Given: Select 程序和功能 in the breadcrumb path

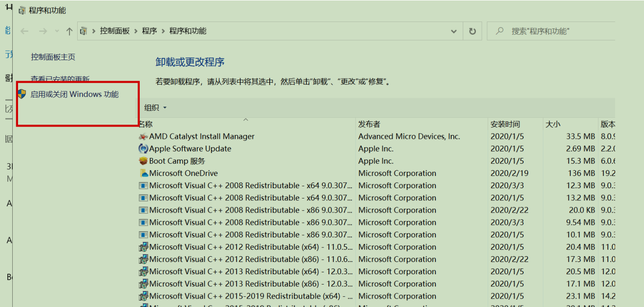Looking at the screenshot, I should (x=188, y=31).
